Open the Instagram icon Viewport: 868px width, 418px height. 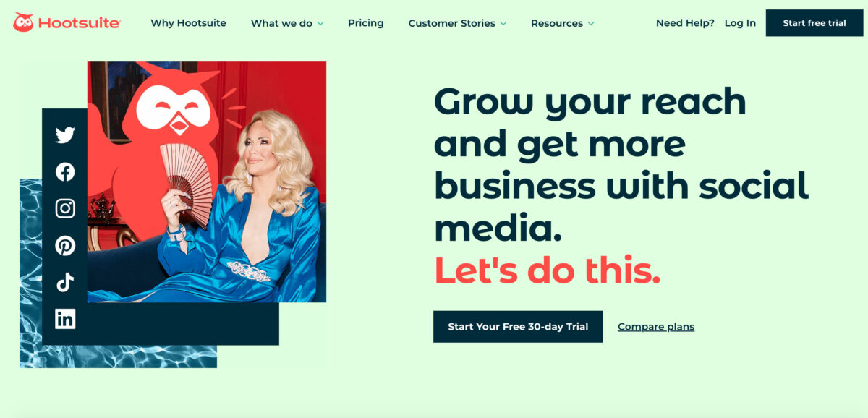(65, 209)
